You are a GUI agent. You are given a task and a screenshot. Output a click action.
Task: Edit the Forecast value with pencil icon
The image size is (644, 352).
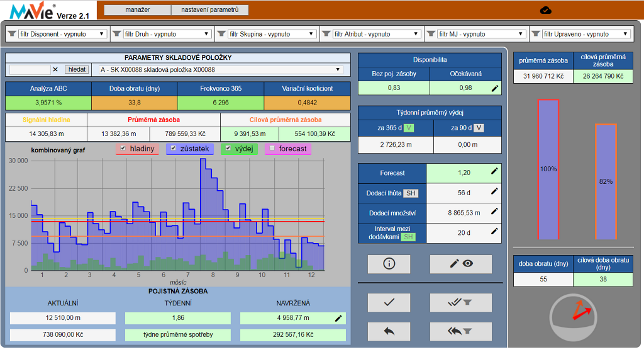point(494,171)
